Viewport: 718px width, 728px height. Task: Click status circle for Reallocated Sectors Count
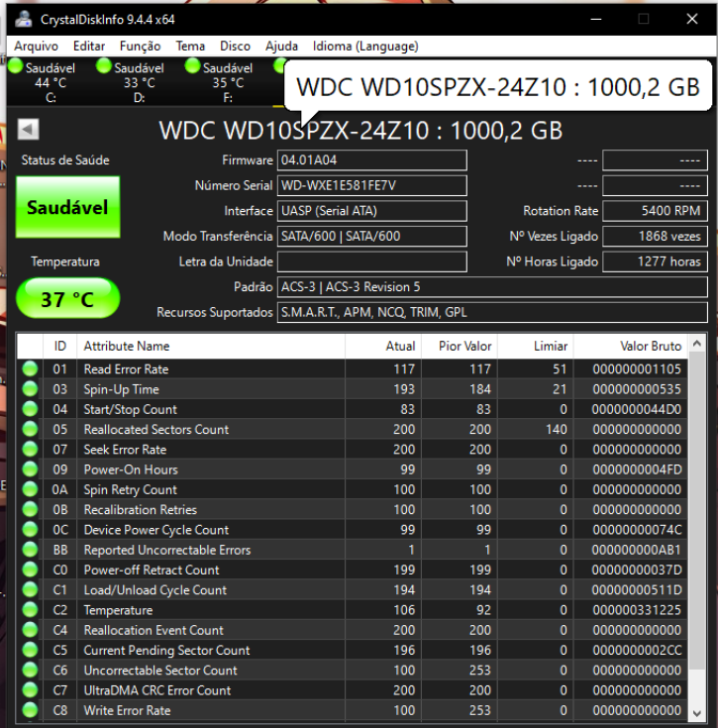coord(31,430)
